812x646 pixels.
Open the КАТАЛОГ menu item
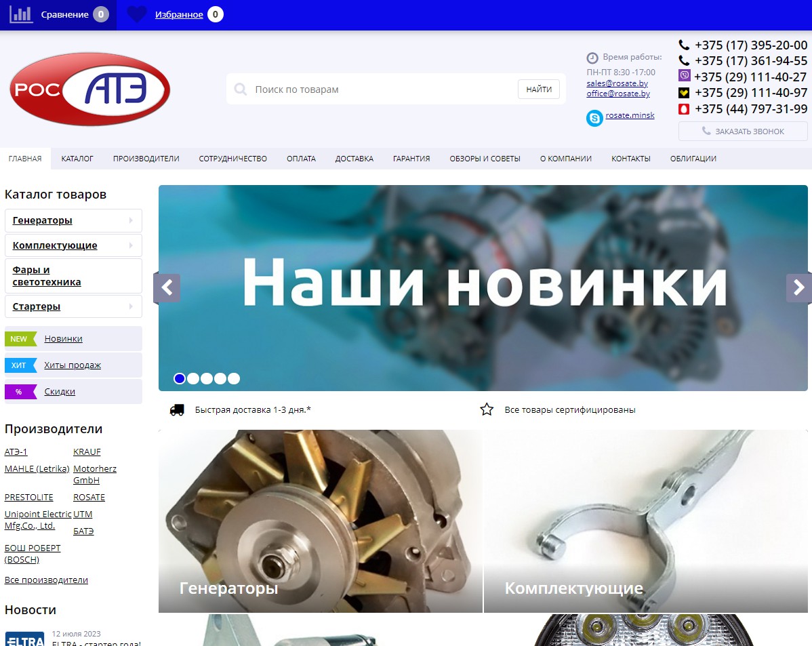[77, 159]
